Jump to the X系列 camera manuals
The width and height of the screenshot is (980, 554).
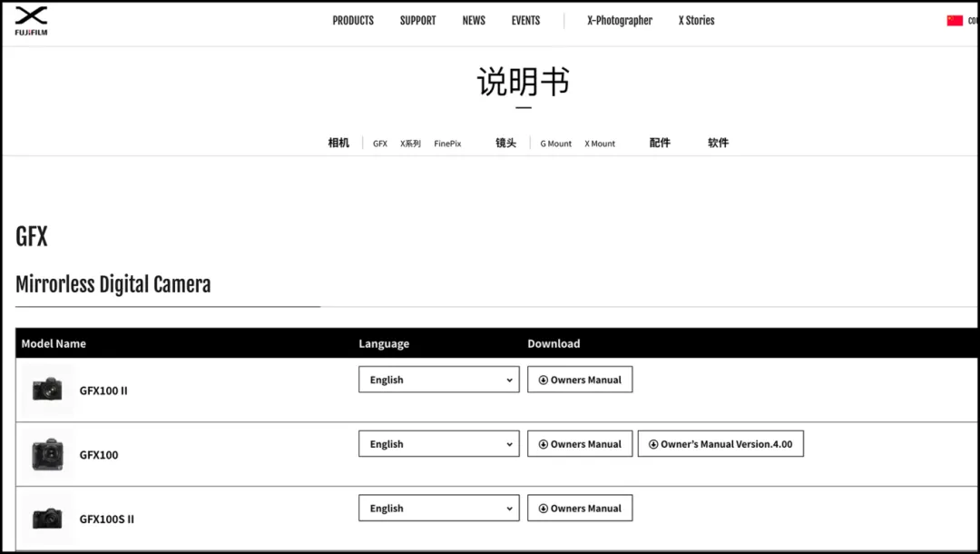click(411, 143)
